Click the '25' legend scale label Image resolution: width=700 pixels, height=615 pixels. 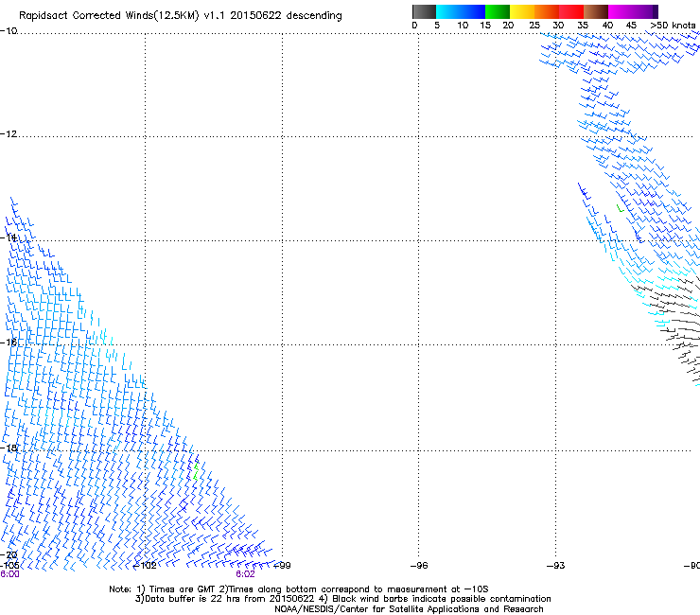[534, 25]
